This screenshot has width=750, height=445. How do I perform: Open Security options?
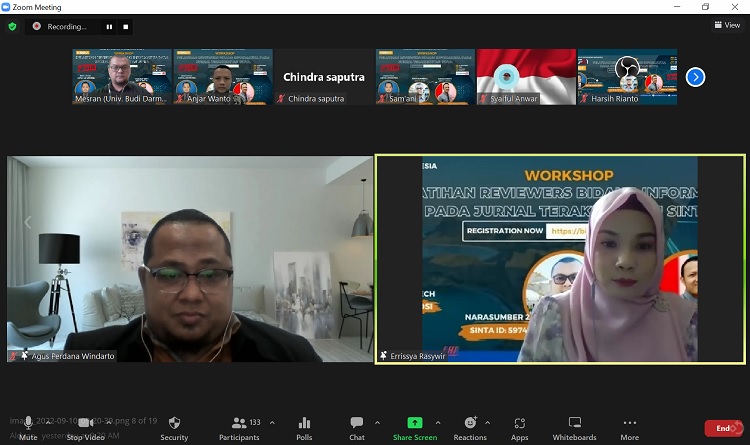(x=174, y=428)
